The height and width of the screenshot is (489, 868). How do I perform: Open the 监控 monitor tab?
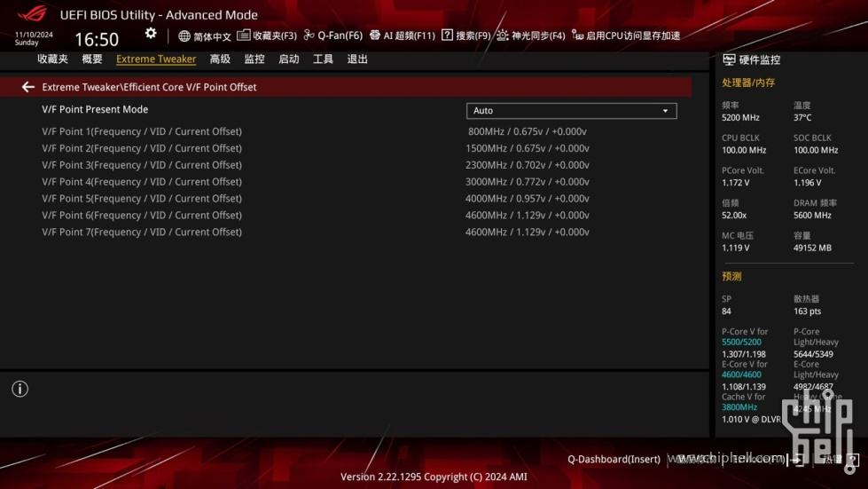[x=254, y=59]
